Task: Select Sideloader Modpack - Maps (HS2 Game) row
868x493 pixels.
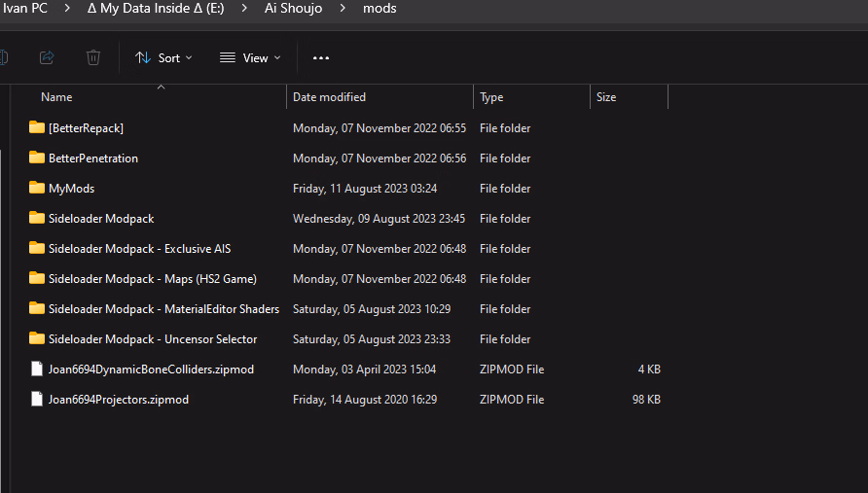Action: (x=152, y=279)
